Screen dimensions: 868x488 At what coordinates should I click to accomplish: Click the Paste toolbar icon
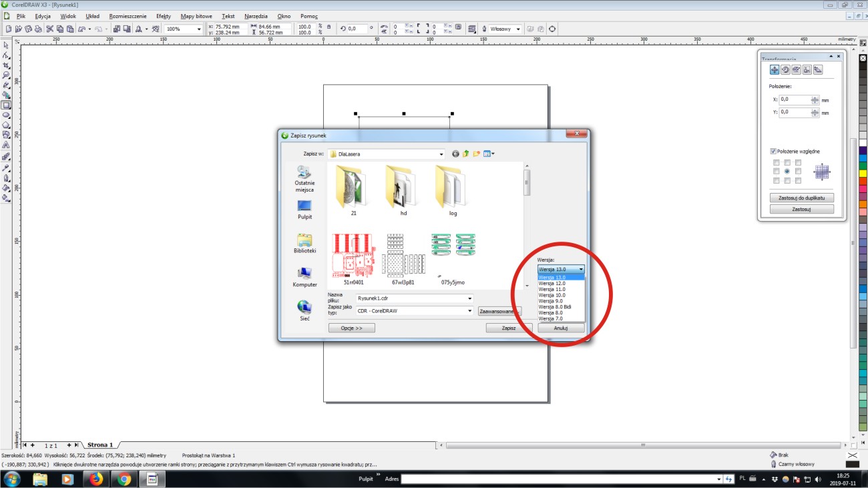pos(69,29)
